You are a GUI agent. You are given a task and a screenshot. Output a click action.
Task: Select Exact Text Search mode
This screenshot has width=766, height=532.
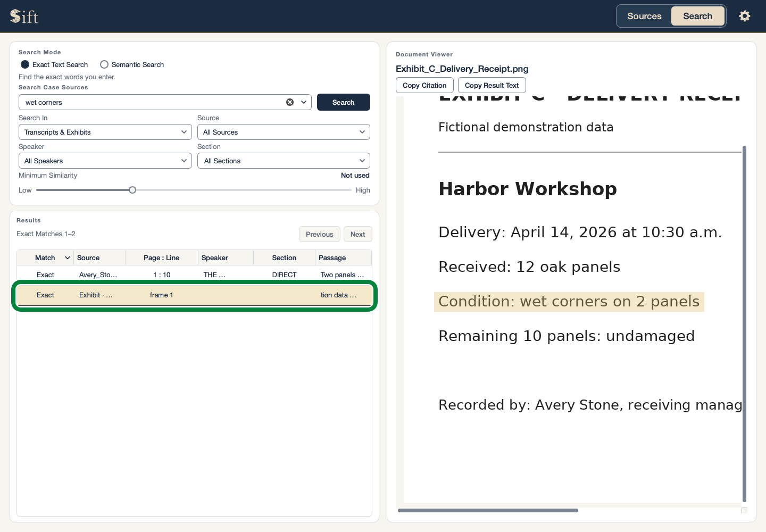pos(54,64)
